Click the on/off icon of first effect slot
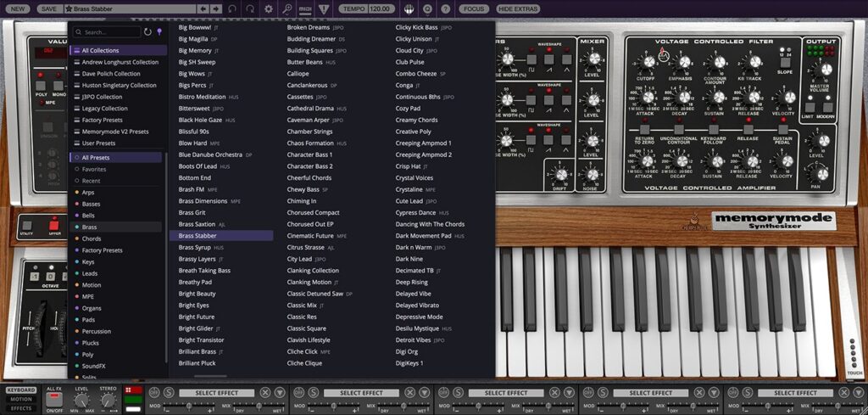The height and width of the screenshot is (415, 868). tap(153, 392)
